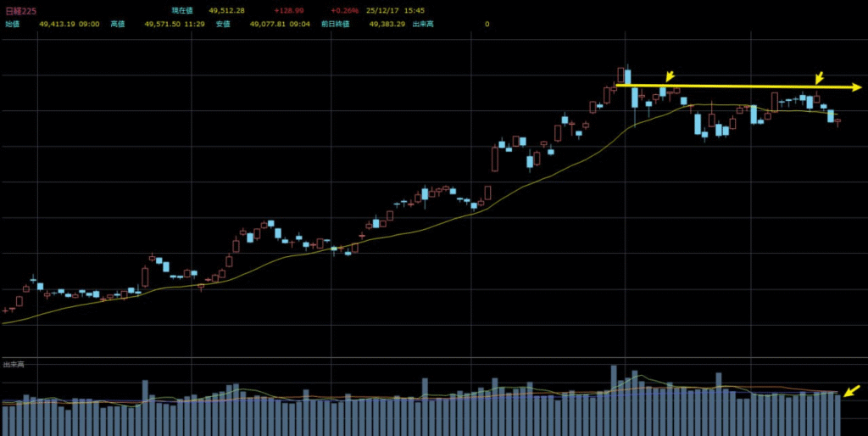Image resolution: width=868 pixels, height=436 pixels.
Task: Click the 25/12/17 date stamp
Action: pos(380,10)
